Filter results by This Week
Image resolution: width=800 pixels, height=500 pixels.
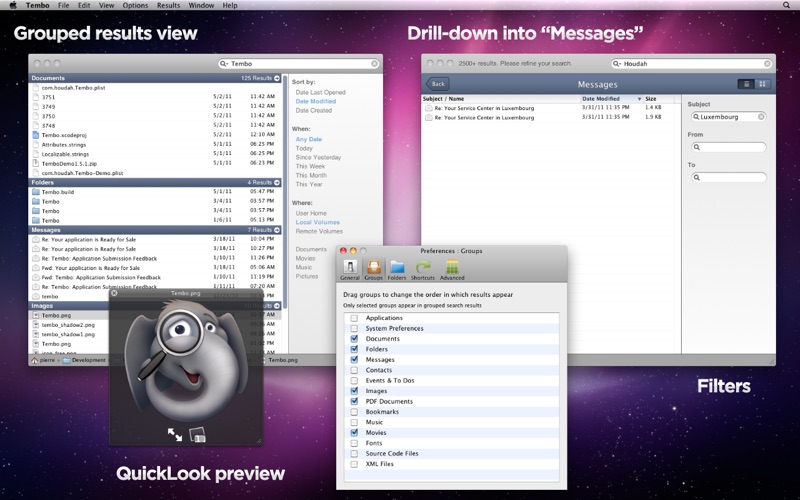310,166
